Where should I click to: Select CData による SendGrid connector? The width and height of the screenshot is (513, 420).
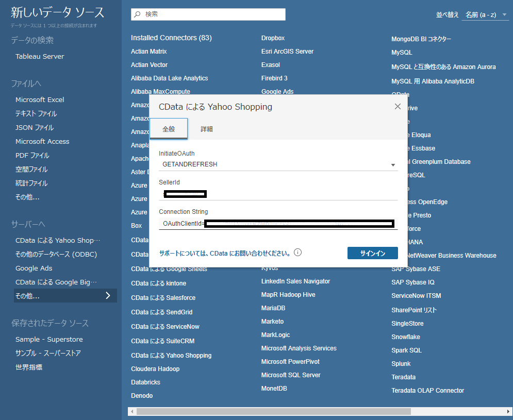pyautogui.click(x=161, y=312)
